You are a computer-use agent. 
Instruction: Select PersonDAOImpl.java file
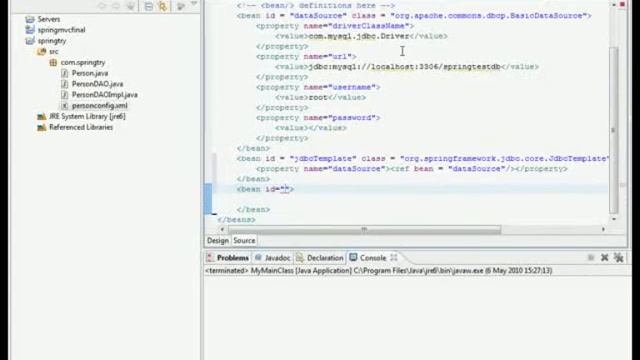(x=104, y=95)
